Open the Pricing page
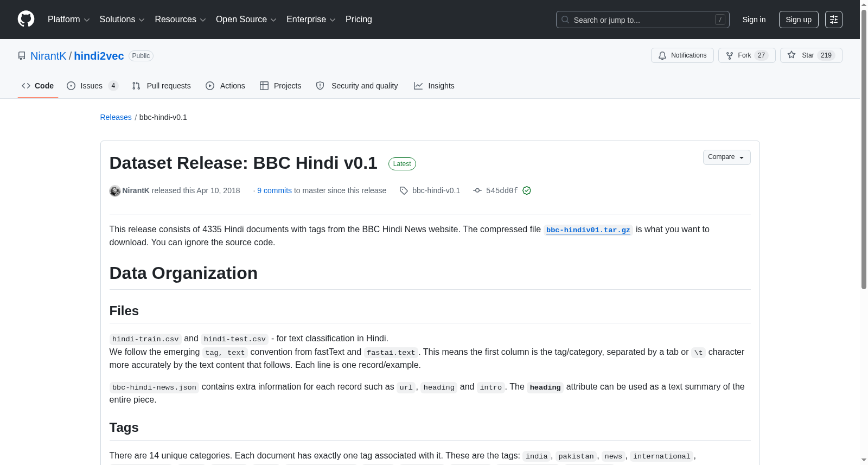This screenshot has width=868, height=465. click(x=359, y=20)
